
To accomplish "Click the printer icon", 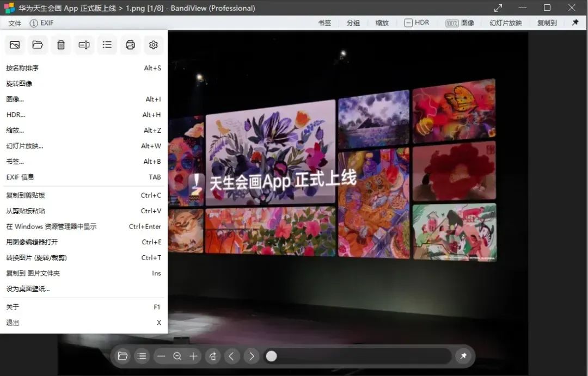I will click(130, 45).
